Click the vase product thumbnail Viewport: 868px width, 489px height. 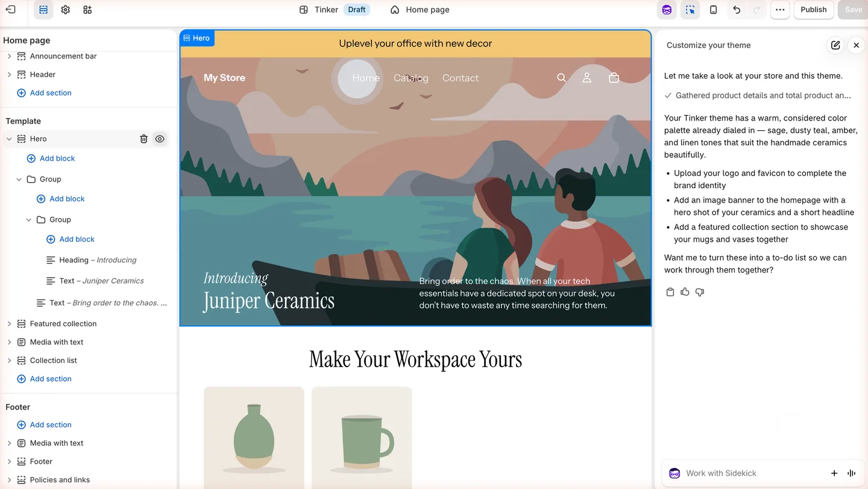point(254,438)
